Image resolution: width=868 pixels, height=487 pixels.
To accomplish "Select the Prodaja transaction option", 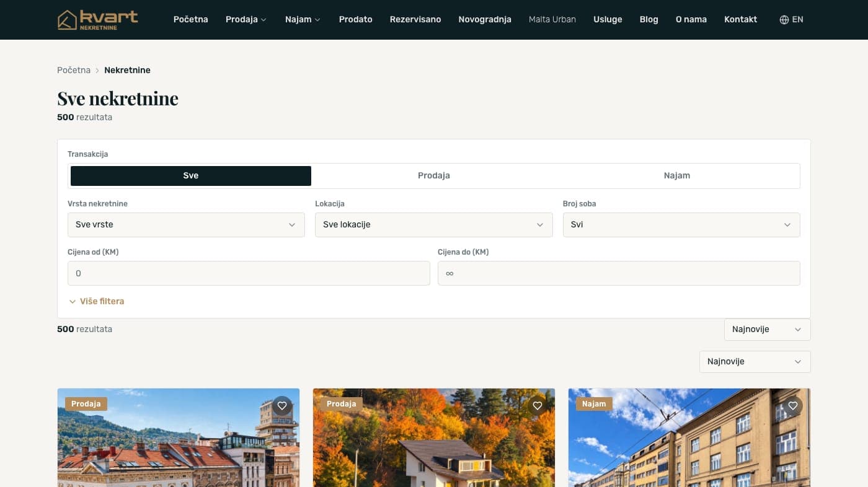I will tap(434, 176).
